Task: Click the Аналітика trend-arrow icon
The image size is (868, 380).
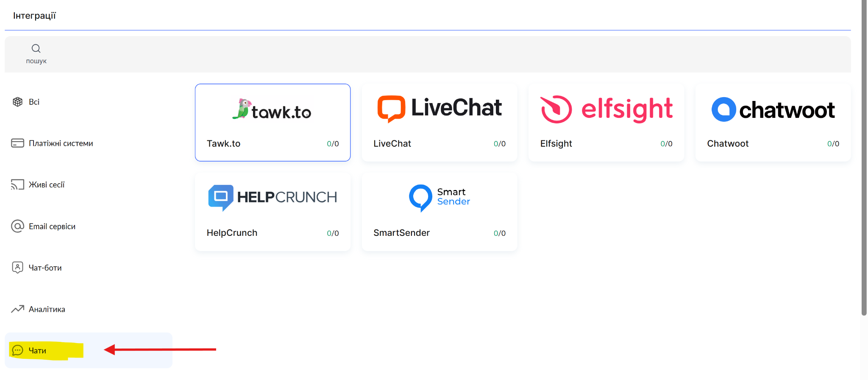Action: pos(17,309)
